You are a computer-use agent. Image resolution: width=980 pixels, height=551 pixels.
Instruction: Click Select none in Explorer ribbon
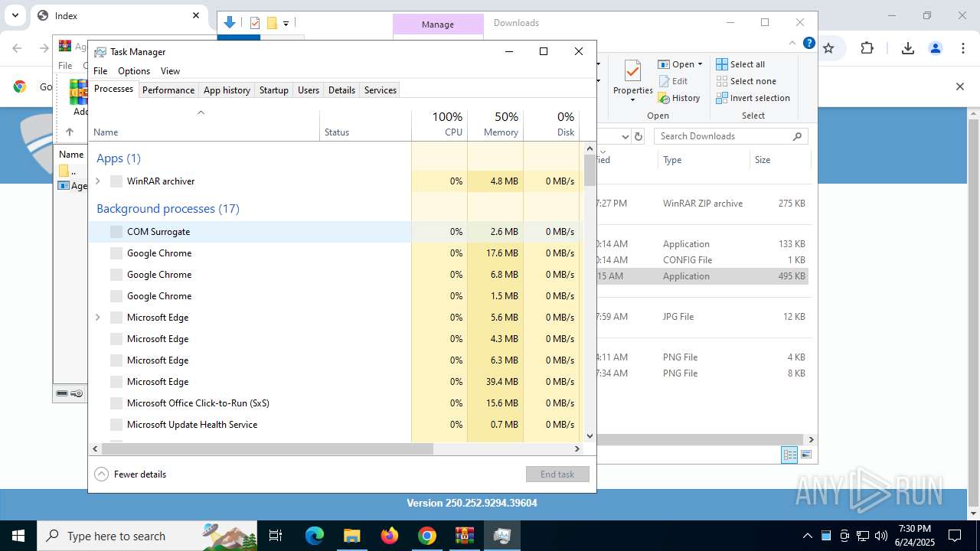(746, 81)
